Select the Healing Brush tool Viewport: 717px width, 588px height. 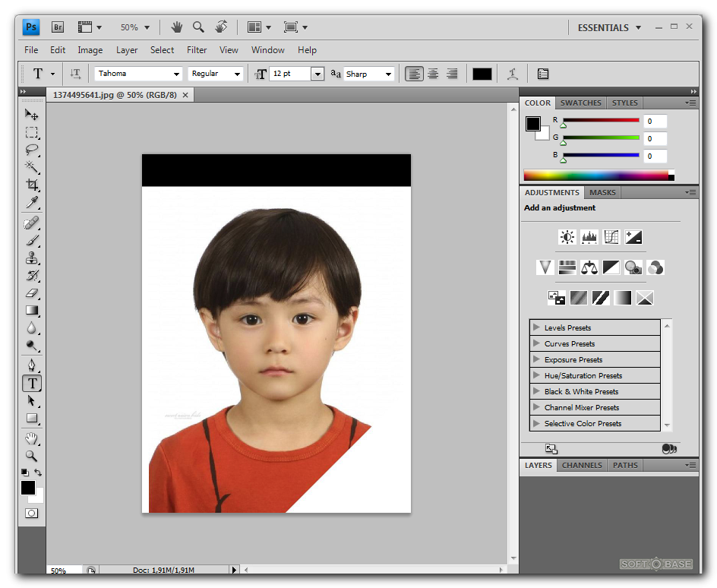[32, 223]
